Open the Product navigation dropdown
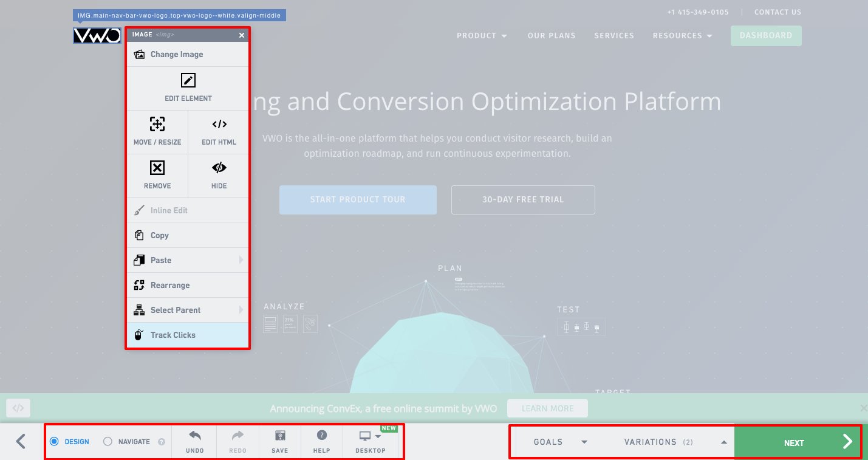The image size is (868, 460). click(482, 36)
